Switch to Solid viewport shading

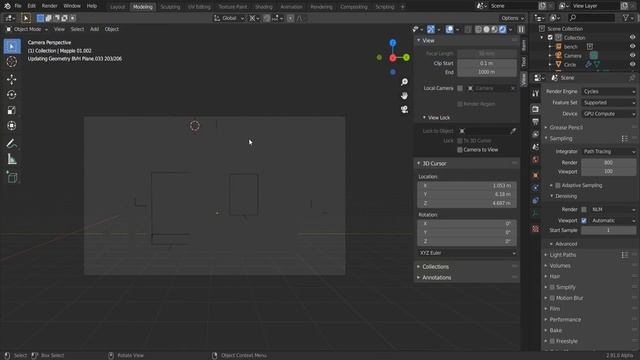pos(487,29)
